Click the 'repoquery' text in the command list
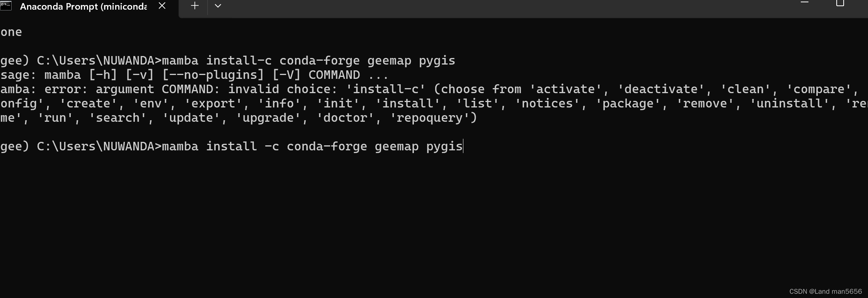868x298 pixels. click(429, 117)
